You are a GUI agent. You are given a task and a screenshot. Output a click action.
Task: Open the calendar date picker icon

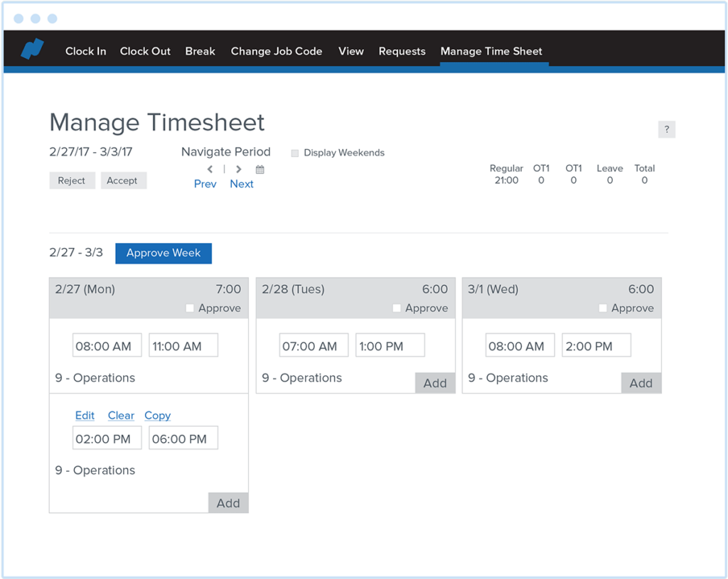(x=260, y=169)
